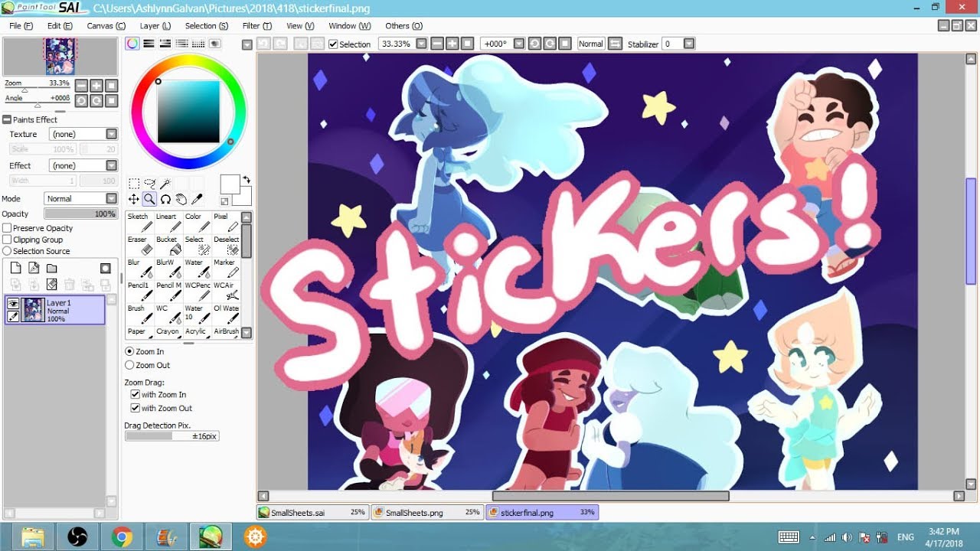The image size is (980, 551).
Task: Select the Magic Wand tool
Action: [165, 184]
